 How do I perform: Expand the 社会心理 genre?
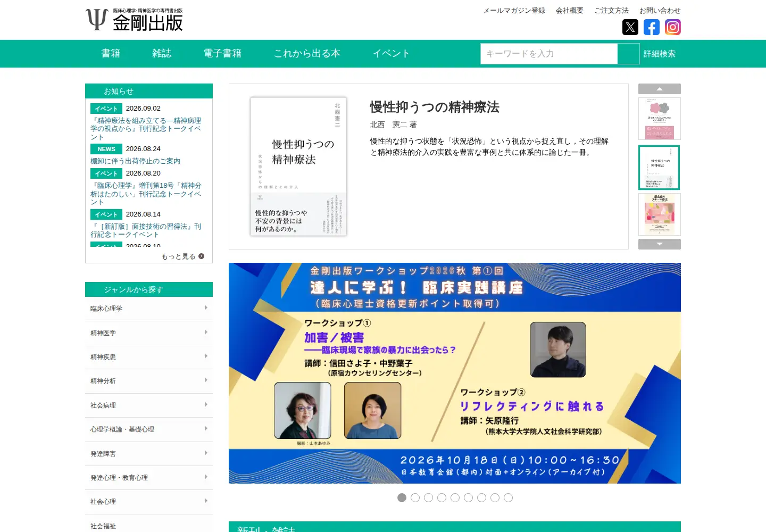149,502
